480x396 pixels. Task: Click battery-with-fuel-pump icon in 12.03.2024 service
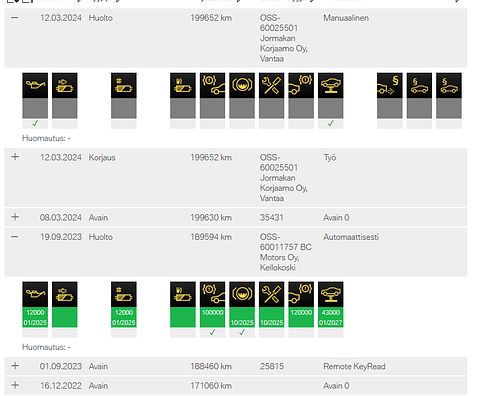click(x=183, y=85)
